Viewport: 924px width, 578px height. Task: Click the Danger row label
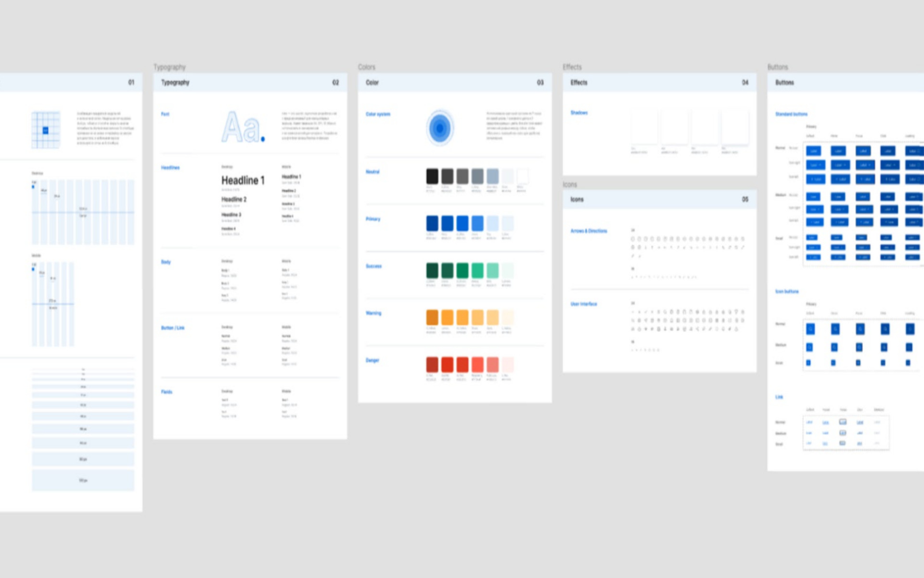pos(372,360)
